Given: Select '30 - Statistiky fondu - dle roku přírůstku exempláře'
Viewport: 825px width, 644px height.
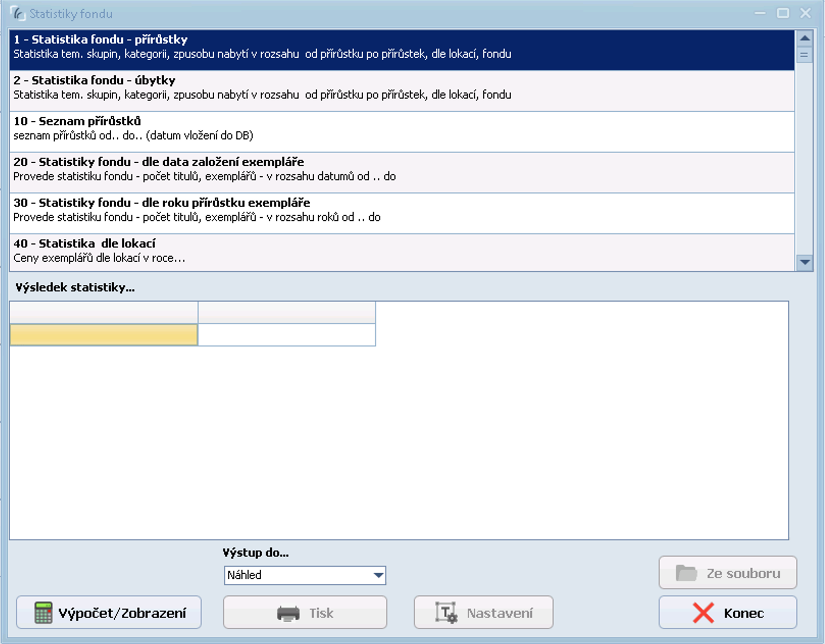Looking at the screenshot, I should pyautogui.click(x=402, y=213).
